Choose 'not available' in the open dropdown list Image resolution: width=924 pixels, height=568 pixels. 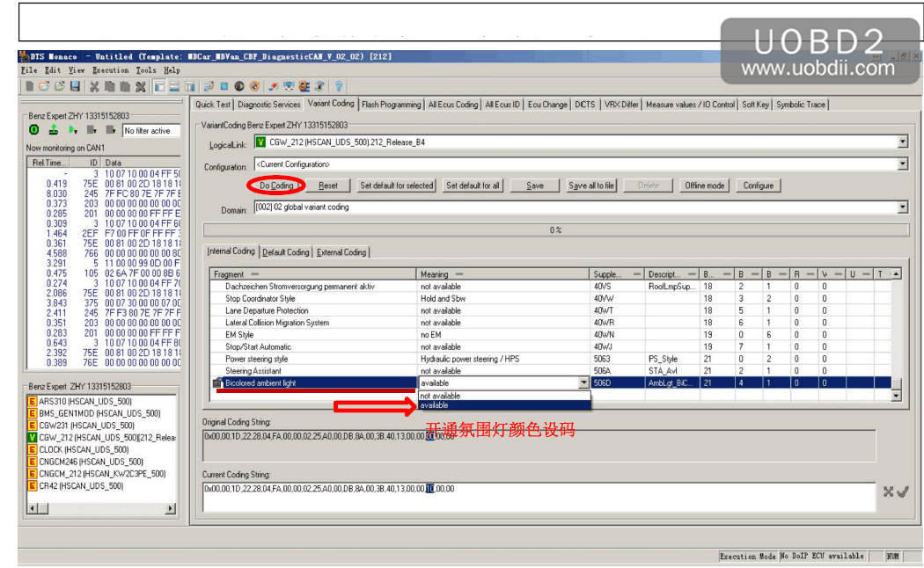(x=504, y=397)
